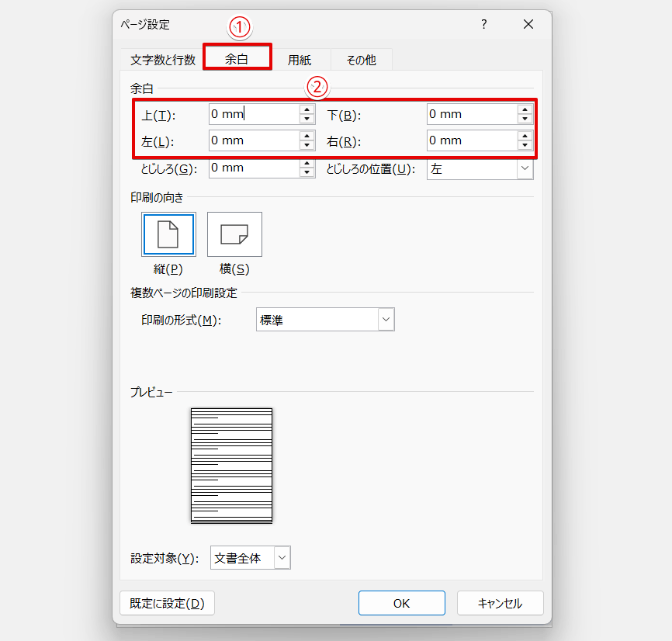This screenshot has height=641, width=672.
Task: Increase the 左 (left) margin using its stepper
Action: click(x=307, y=137)
